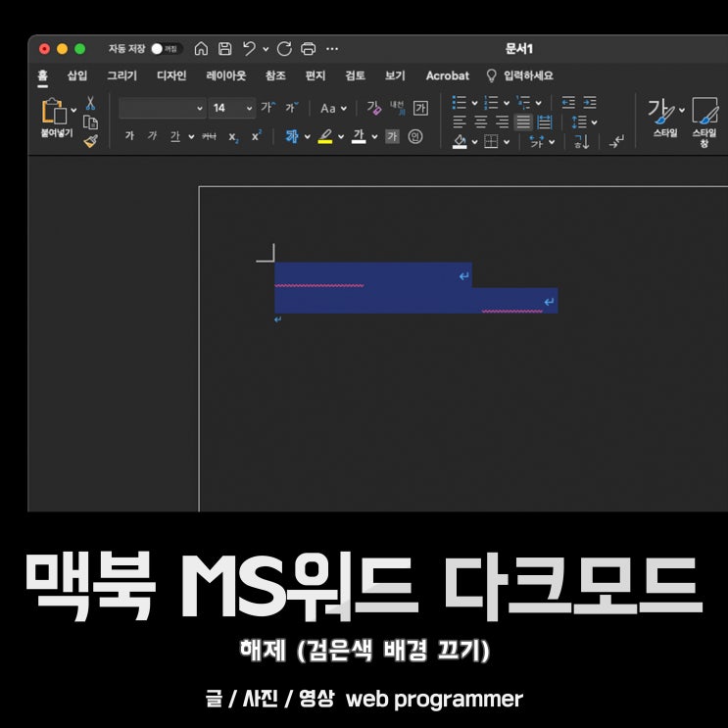Toggle justify alignment button
The image size is (728, 728).
coord(523,122)
